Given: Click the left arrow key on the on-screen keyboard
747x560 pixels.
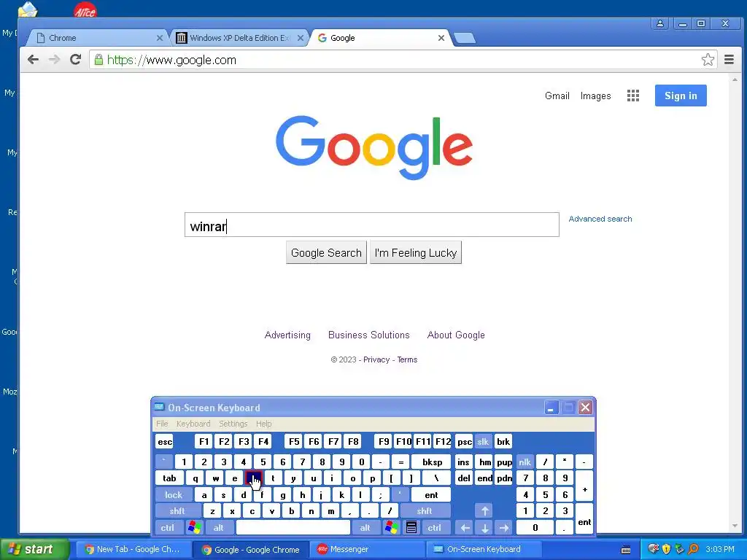Looking at the screenshot, I should coord(465,528).
